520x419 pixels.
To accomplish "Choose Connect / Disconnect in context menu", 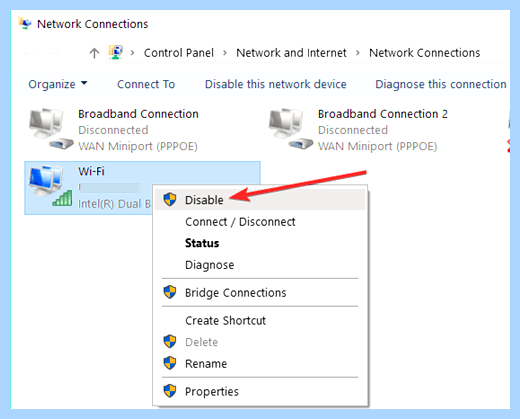I will 260,222.
